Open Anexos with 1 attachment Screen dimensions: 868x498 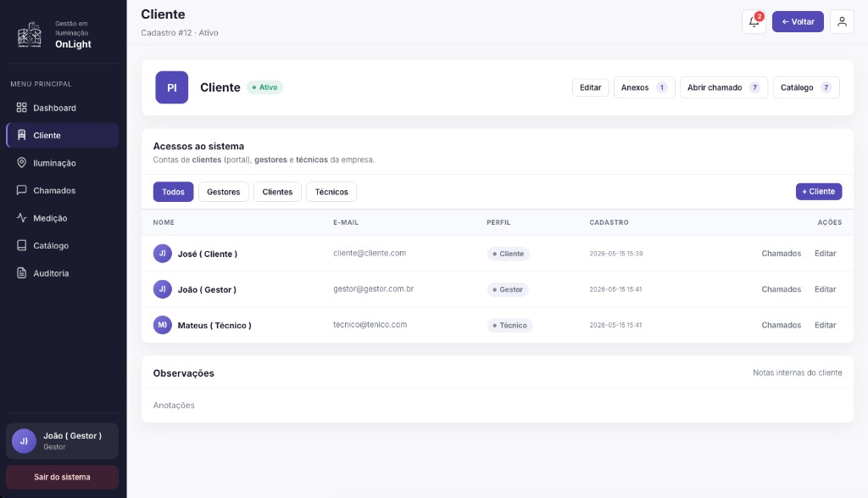coord(644,87)
